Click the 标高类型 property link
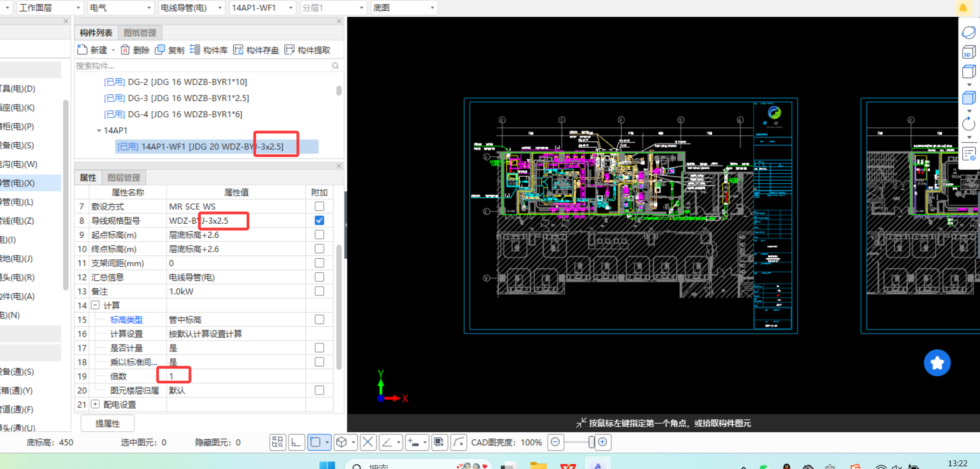The image size is (980, 469). (x=126, y=320)
